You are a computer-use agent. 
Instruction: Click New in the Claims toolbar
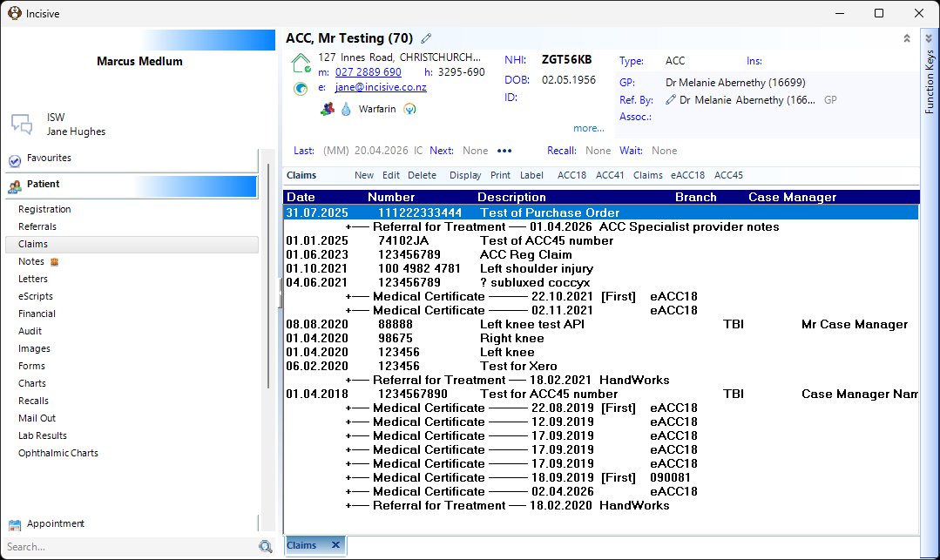[364, 175]
